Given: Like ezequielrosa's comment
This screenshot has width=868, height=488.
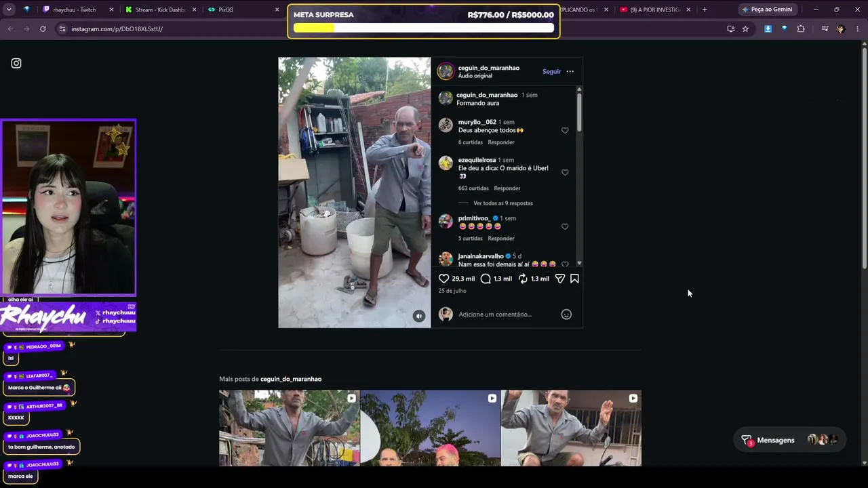Looking at the screenshot, I should click(x=565, y=172).
